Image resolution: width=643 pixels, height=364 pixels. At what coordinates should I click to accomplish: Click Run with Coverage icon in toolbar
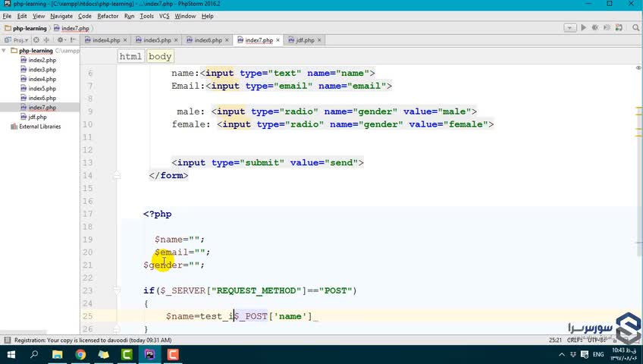click(x=607, y=27)
